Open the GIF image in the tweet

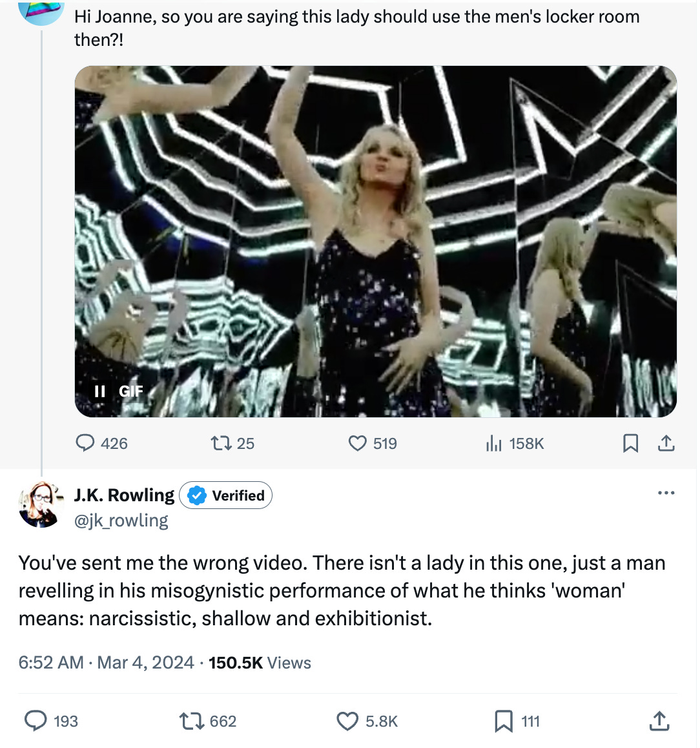(x=376, y=242)
